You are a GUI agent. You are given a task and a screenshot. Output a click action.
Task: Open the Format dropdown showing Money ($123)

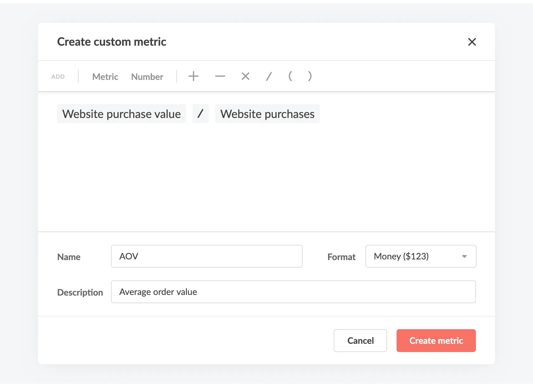click(x=421, y=256)
